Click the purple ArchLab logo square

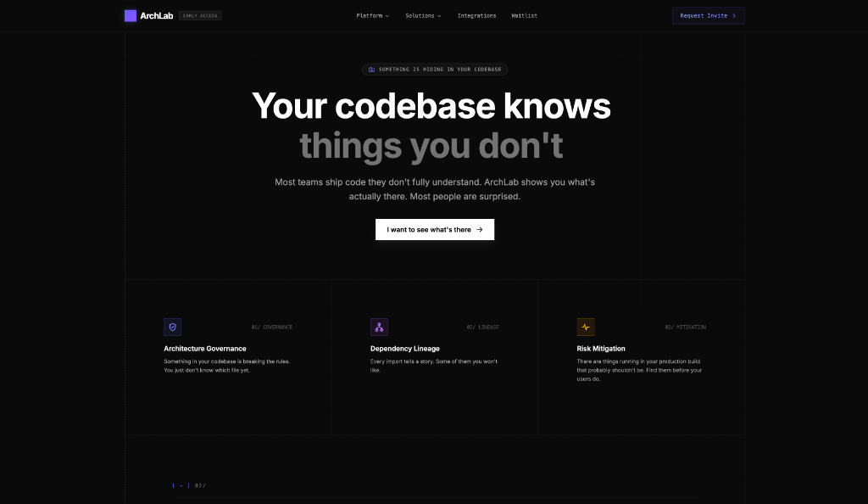point(130,15)
